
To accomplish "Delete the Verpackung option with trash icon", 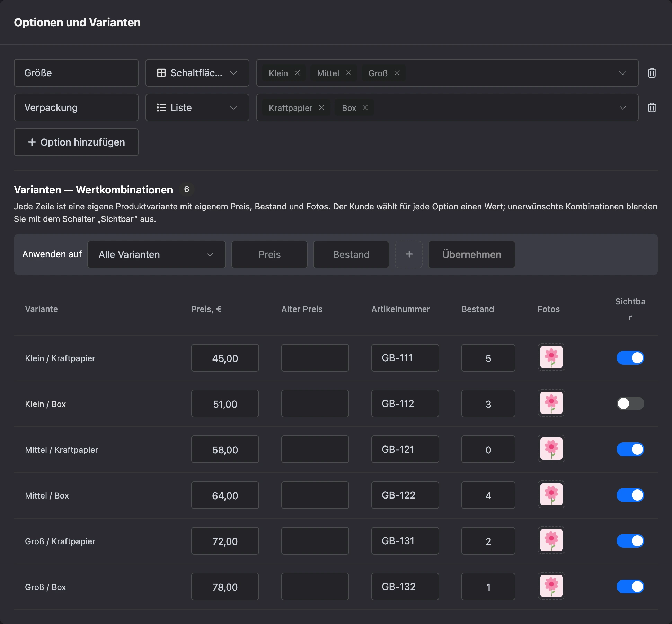I will click(x=652, y=107).
